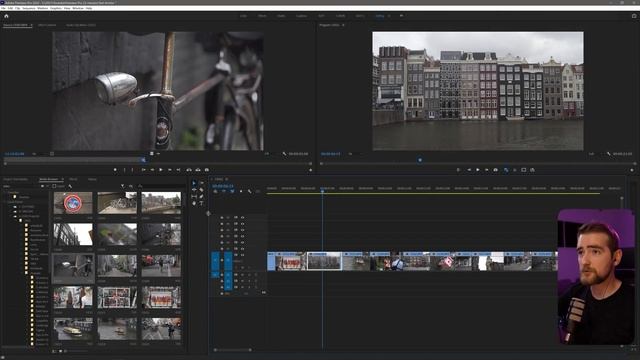Export frame from Source monitor
The height and width of the screenshot is (360, 640).
207,170
